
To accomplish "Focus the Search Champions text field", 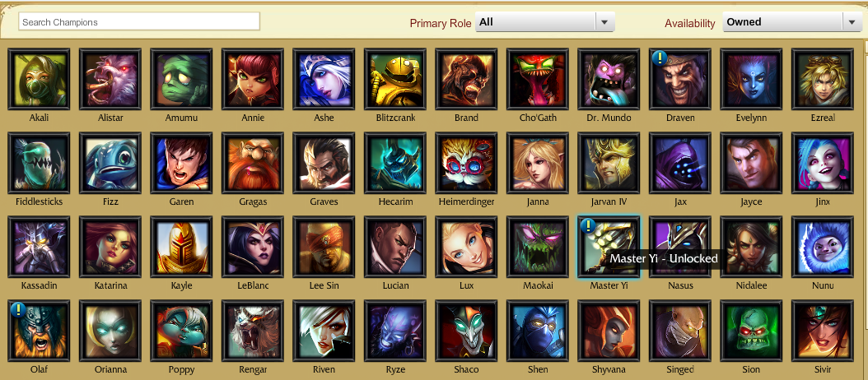I will [139, 22].
